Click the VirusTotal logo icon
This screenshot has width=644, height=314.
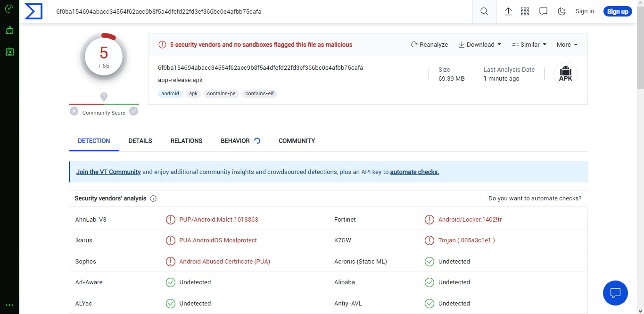pos(33,11)
